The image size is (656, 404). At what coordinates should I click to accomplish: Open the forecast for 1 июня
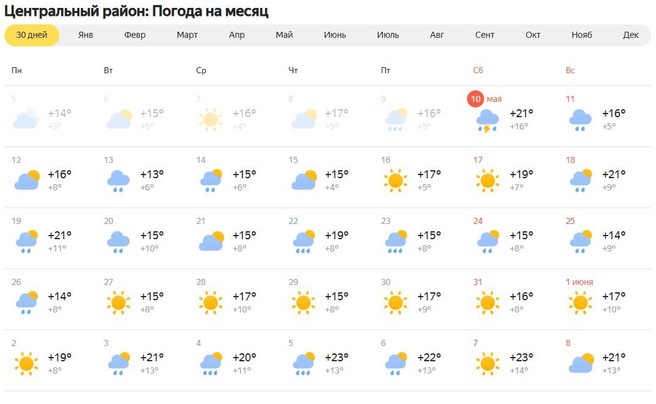(580, 282)
